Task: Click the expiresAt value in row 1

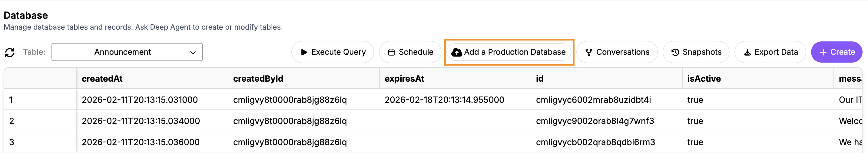Action: pyautogui.click(x=444, y=100)
